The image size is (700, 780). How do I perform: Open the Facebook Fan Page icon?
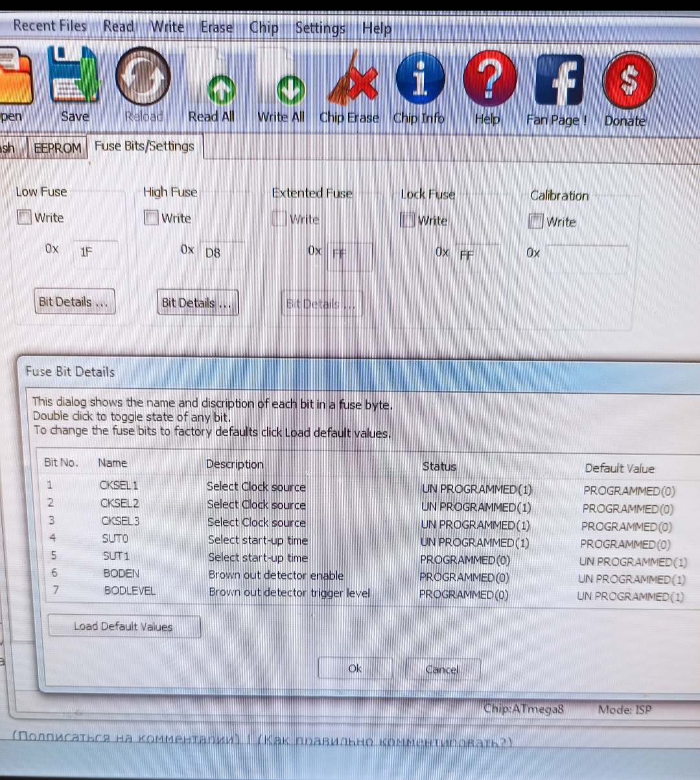557,82
